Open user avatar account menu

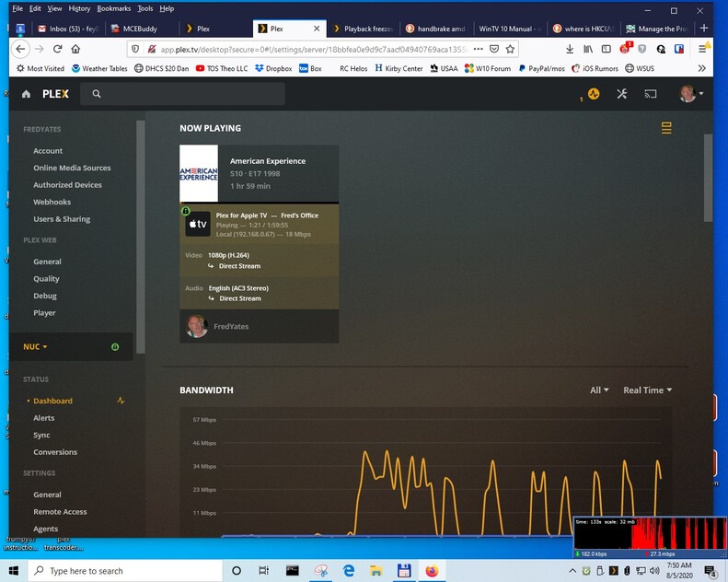[x=691, y=93]
